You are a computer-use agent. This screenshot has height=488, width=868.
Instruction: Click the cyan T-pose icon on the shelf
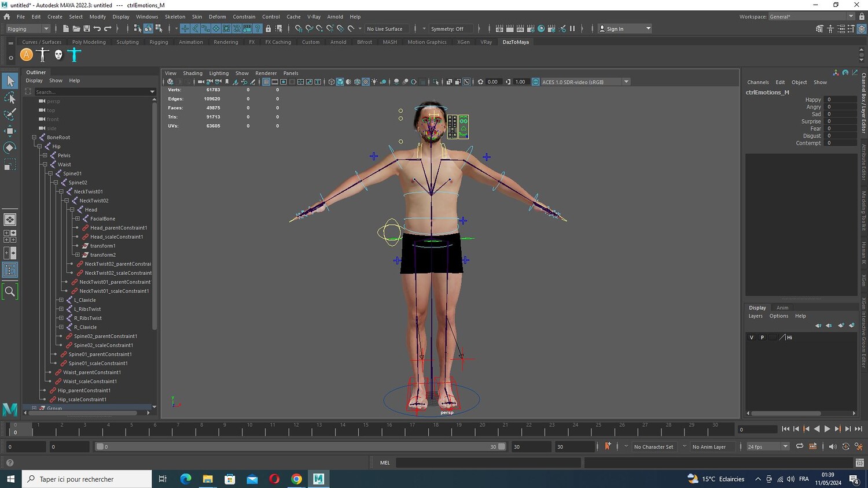pos(74,54)
